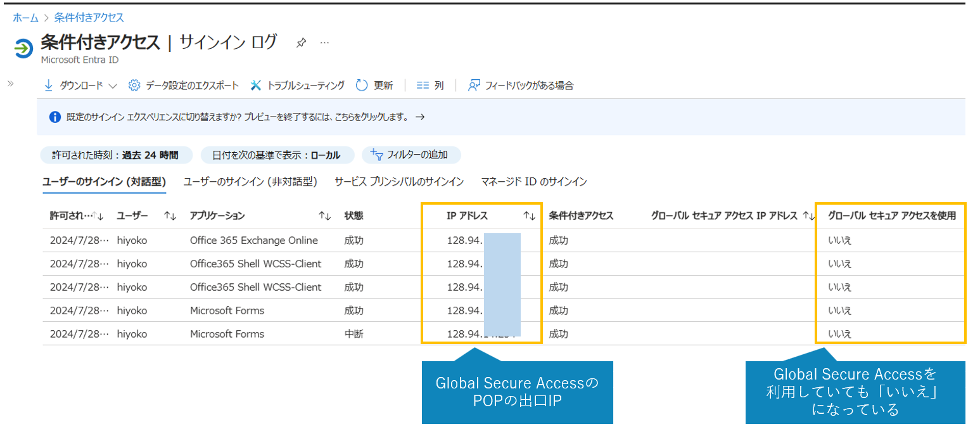The height and width of the screenshot is (429, 980).
Task: Click the 条件付きアクセス column header
Action: pos(581,216)
